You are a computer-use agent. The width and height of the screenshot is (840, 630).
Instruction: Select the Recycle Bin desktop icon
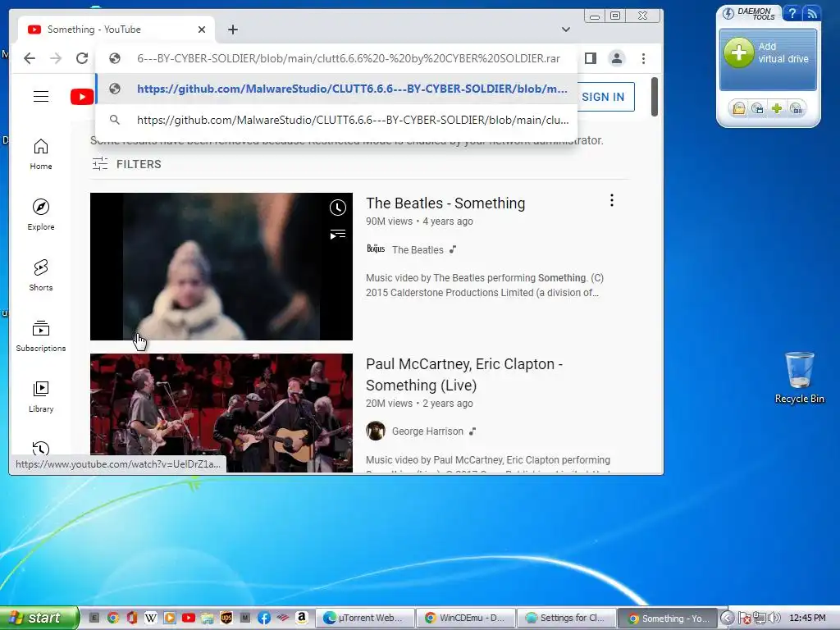coord(799,377)
